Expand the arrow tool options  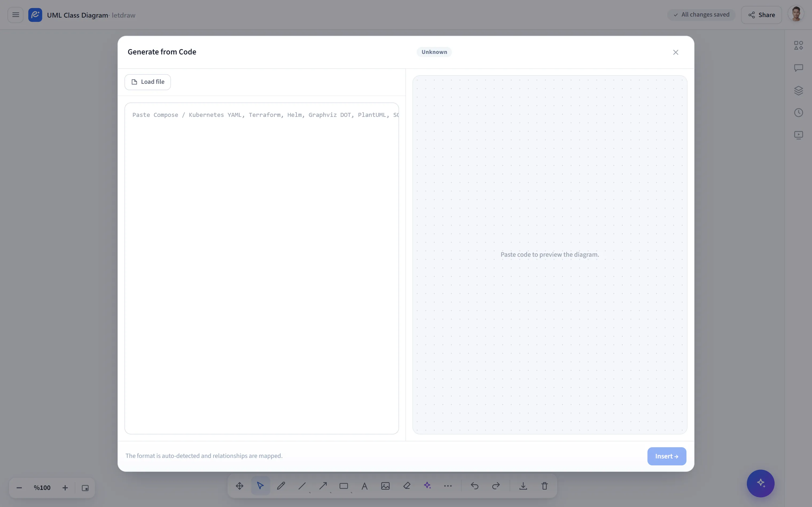pyautogui.click(x=330, y=492)
